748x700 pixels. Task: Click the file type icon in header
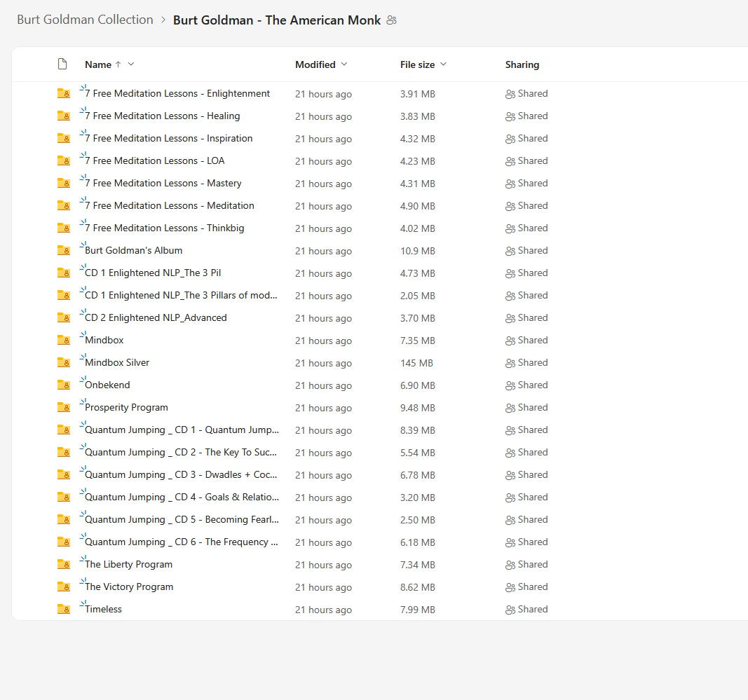62,64
